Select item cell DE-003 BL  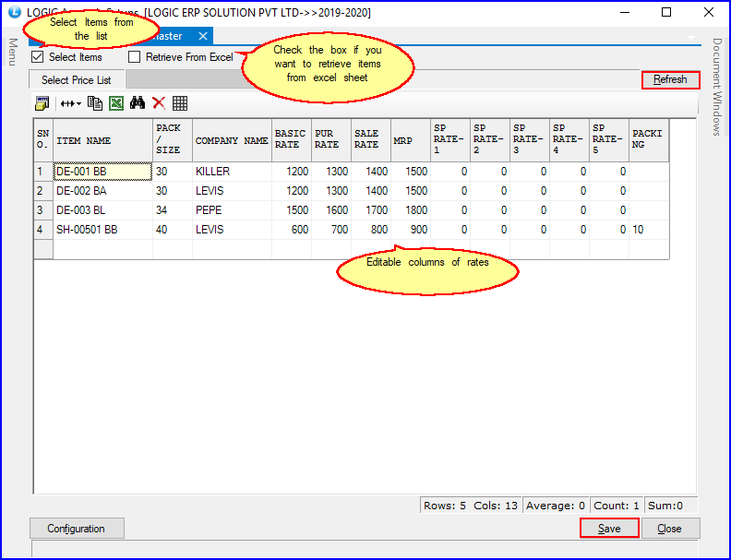click(102, 210)
